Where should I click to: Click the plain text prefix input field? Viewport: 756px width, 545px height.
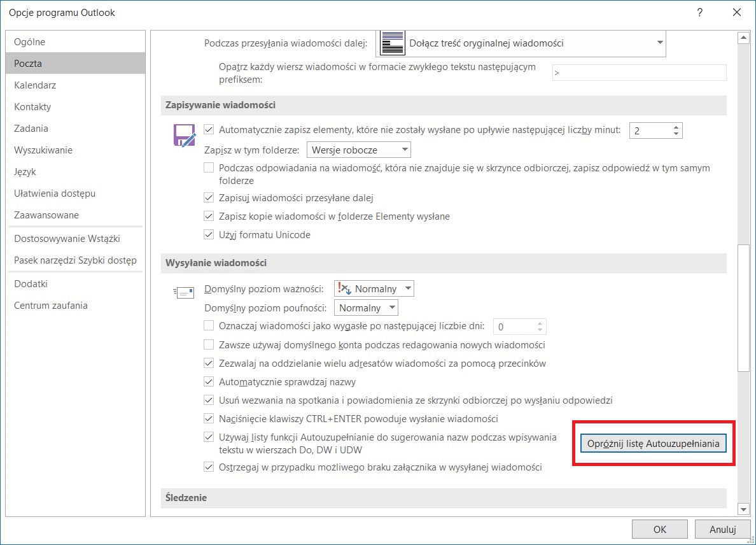(x=639, y=73)
